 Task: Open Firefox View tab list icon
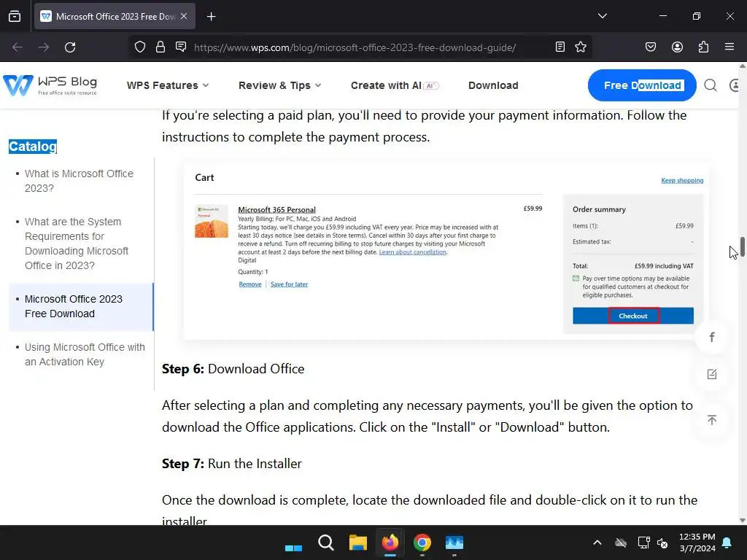click(x=15, y=17)
